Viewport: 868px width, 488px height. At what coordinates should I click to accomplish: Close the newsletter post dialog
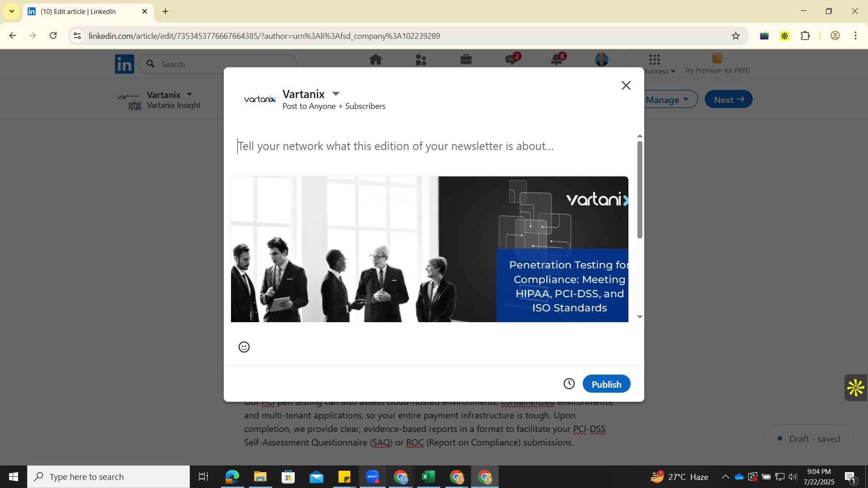626,85
